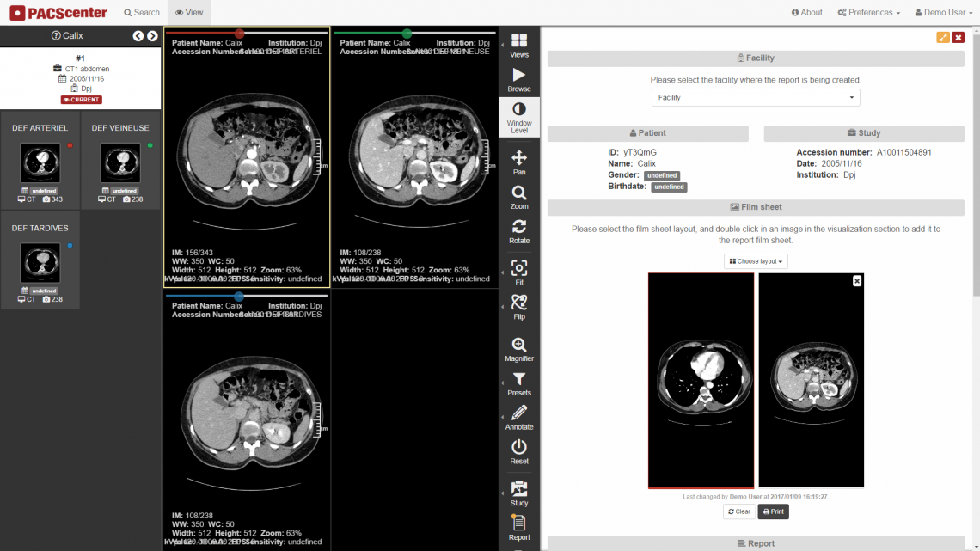Open the Annotate tool

pos(519,418)
